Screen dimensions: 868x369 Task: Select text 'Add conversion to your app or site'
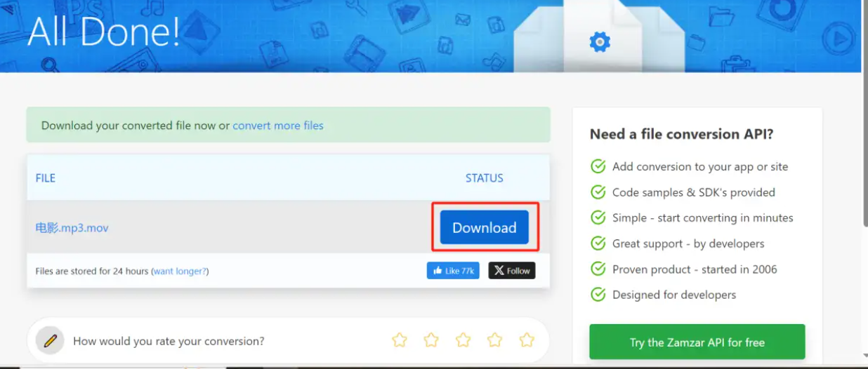click(700, 167)
